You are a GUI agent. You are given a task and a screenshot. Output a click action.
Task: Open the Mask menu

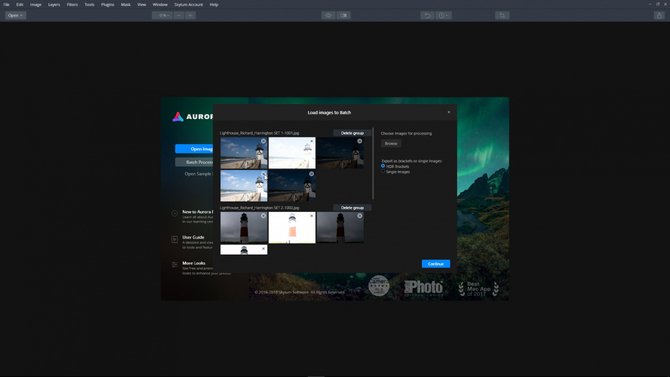coord(126,5)
